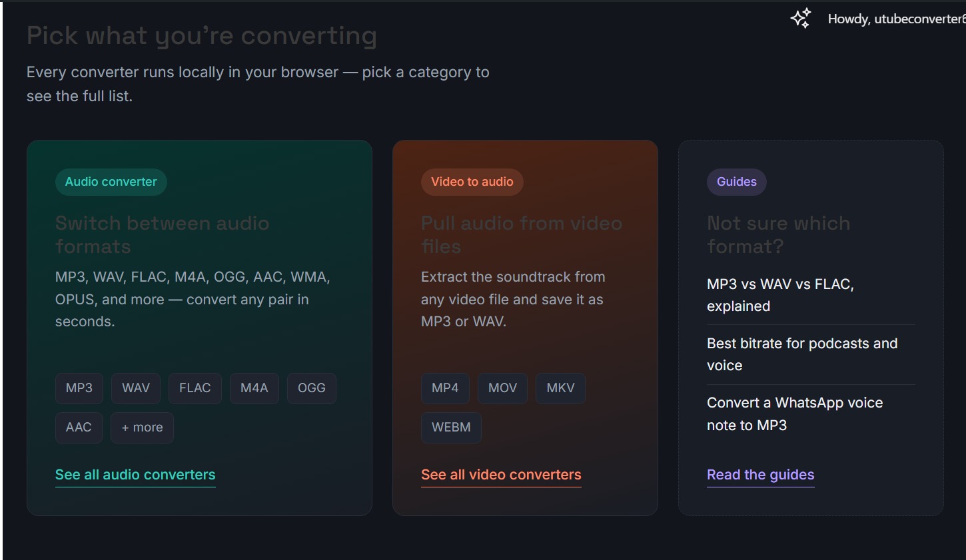Choose the OGG format chip
The width and height of the screenshot is (966, 560).
point(312,388)
